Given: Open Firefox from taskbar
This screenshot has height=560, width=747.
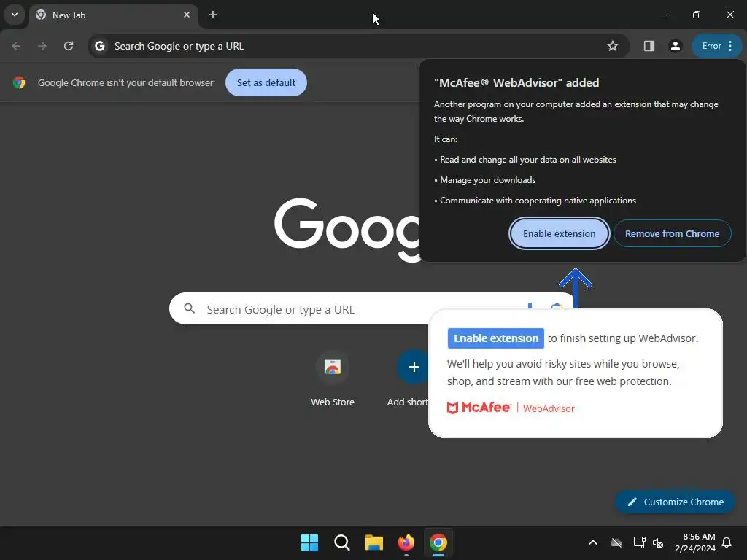Looking at the screenshot, I should 406,542.
